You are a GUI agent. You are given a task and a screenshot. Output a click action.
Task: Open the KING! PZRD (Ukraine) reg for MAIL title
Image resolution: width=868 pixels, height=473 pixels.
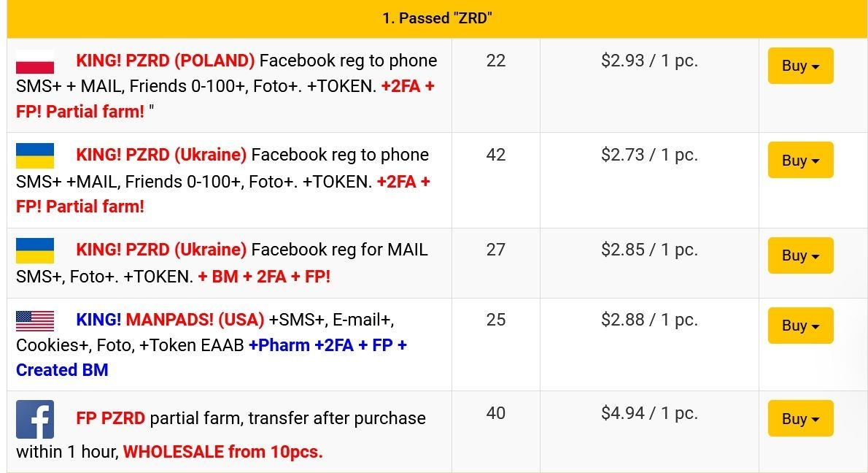161,250
